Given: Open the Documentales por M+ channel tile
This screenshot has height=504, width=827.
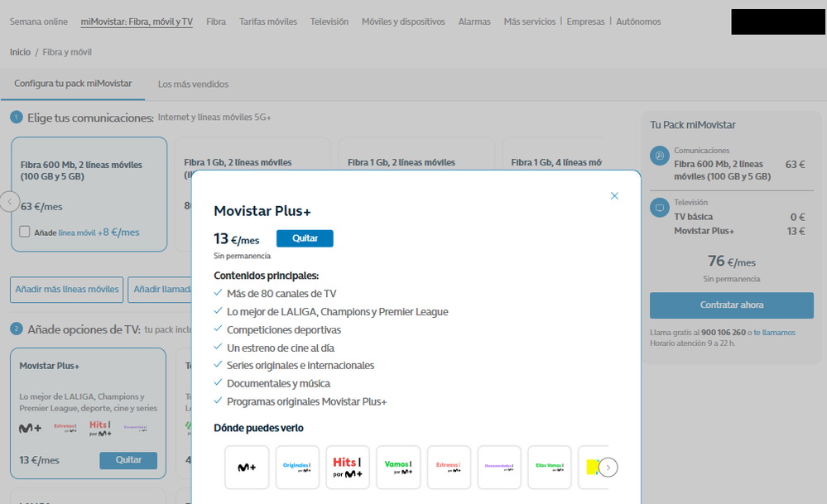Looking at the screenshot, I should point(499,468).
